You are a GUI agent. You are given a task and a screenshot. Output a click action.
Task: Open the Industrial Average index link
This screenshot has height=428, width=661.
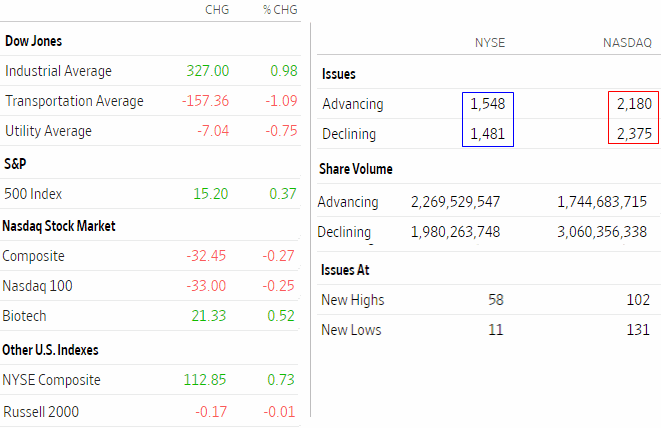click(x=58, y=71)
